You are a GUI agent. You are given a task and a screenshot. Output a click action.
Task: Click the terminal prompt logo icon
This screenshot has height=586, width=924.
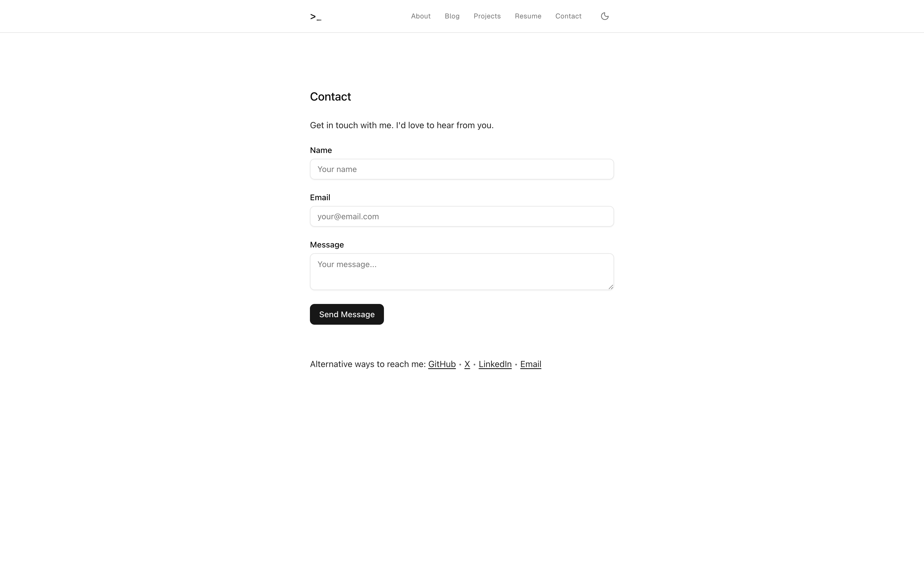click(x=315, y=16)
